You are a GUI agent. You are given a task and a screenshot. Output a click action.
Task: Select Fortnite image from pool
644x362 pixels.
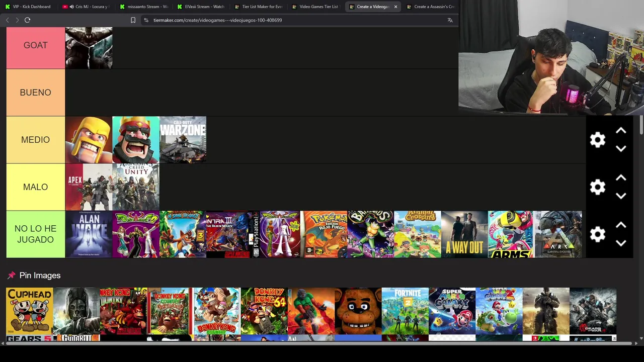click(x=405, y=311)
